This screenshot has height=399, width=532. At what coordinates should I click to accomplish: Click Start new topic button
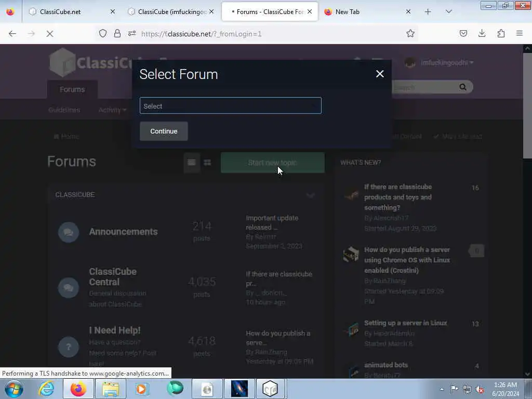coord(272,163)
